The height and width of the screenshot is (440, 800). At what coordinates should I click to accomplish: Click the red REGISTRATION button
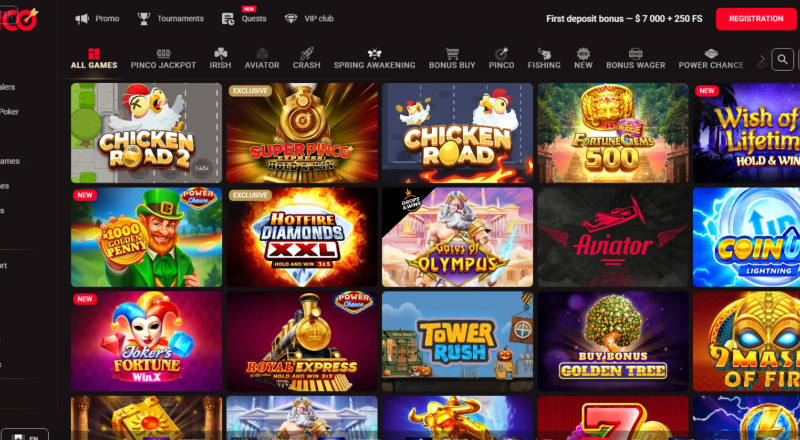756,19
